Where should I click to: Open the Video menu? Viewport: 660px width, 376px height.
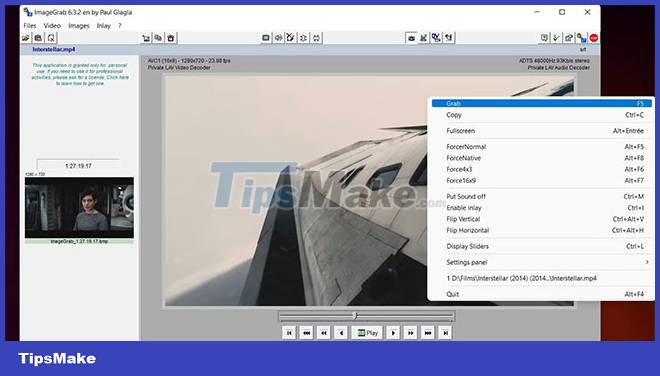pos(52,26)
